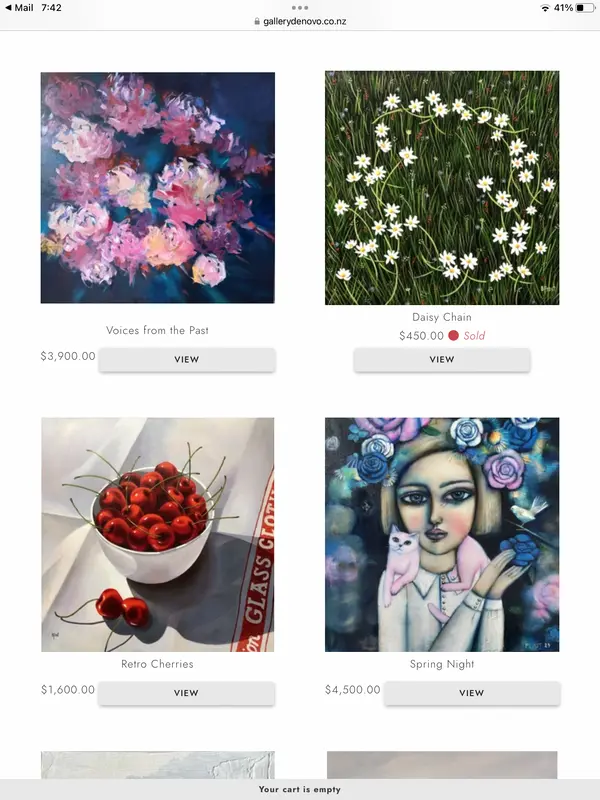Open the girl with cat painting image
The height and width of the screenshot is (800, 600).
pyautogui.click(x=442, y=535)
